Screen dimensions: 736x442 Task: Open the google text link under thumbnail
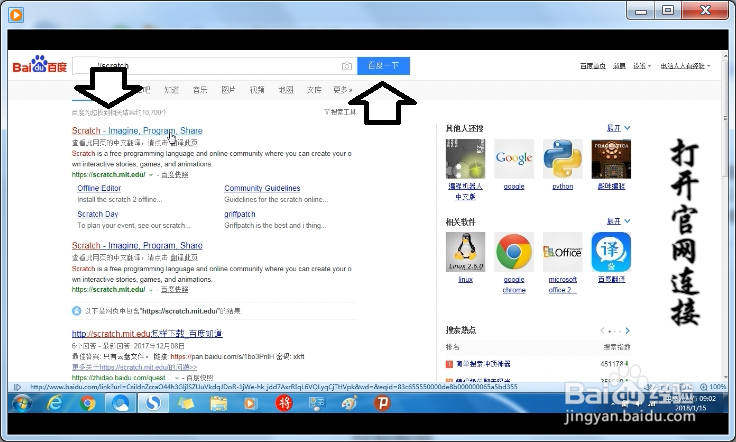coord(514,186)
